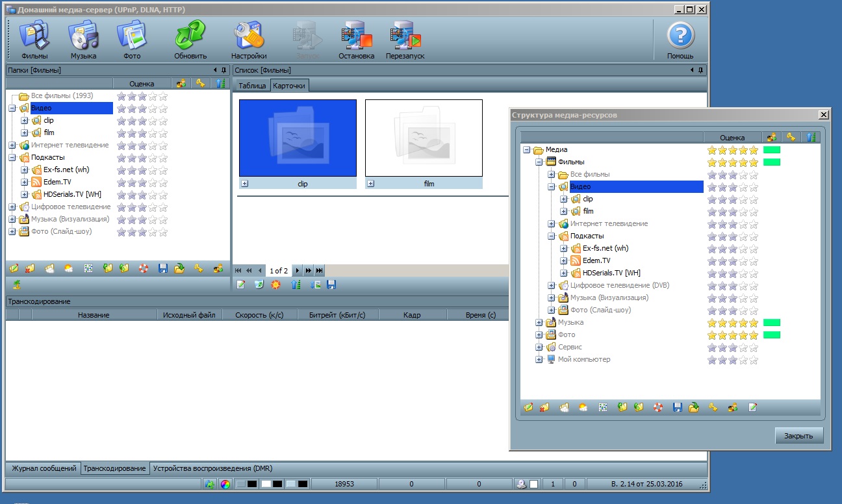Click the color wheel icon in status bar
842x504 pixels.
(x=225, y=484)
